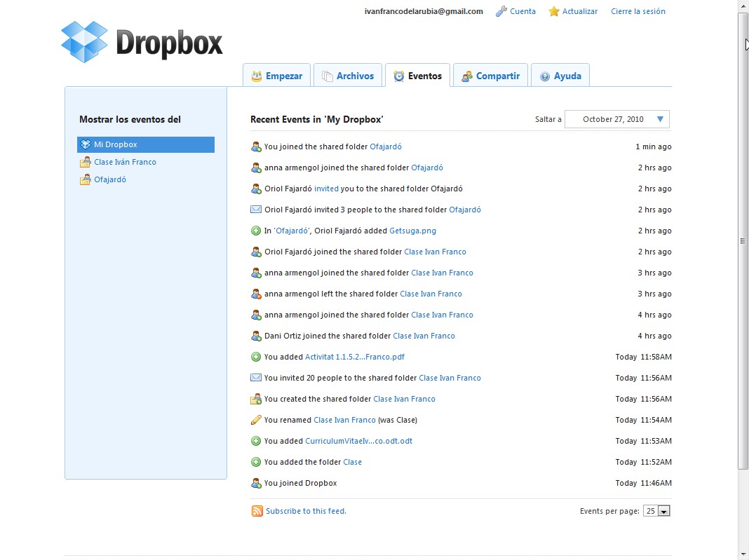Open the Cuenta account link
Viewport: 749px width, 560px height.
click(x=522, y=11)
